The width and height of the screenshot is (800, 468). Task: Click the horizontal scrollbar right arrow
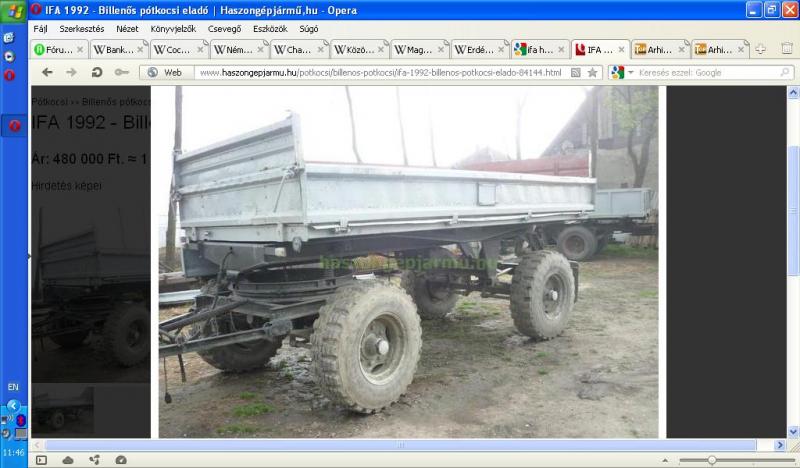780,445
